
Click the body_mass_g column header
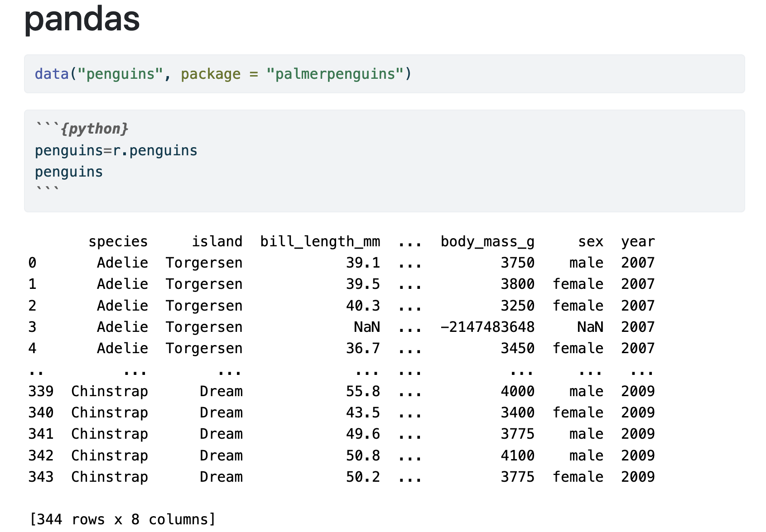[x=487, y=241]
